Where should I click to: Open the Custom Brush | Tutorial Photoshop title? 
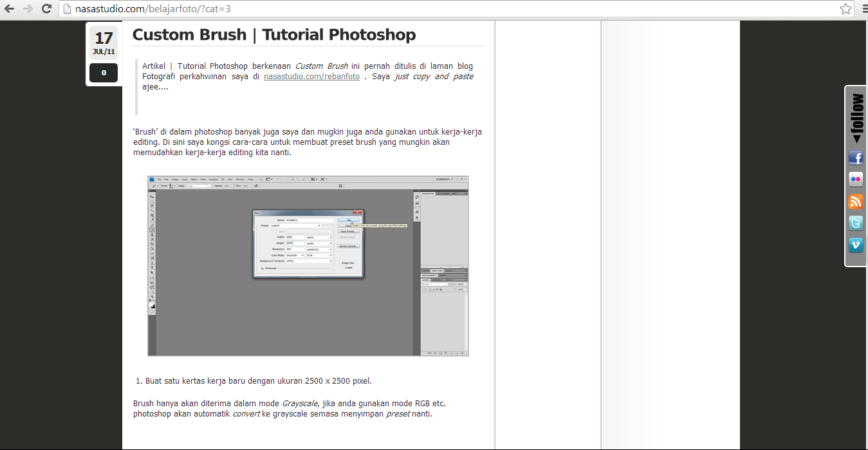[x=274, y=35]
